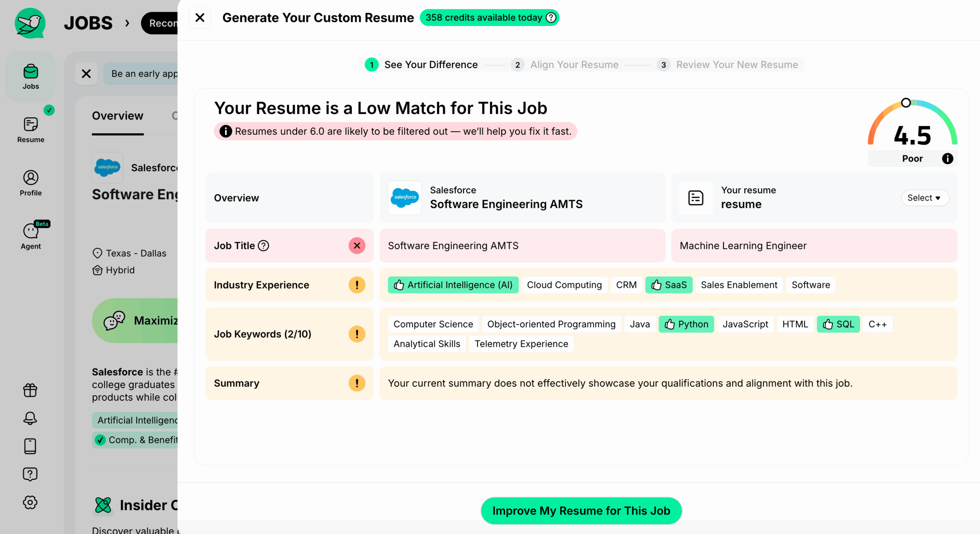Toggle the Python keyword chip
Screen dimensions: 980x534
(686, 324)
